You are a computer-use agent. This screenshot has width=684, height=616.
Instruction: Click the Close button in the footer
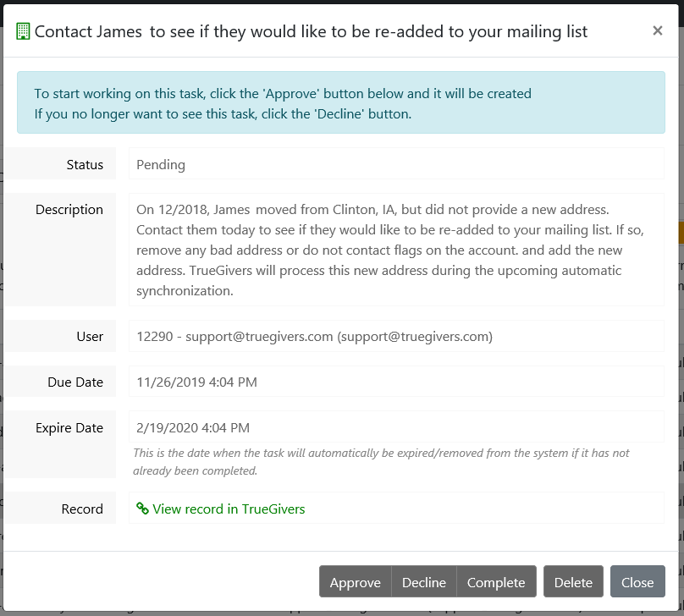tap(637, 582)
